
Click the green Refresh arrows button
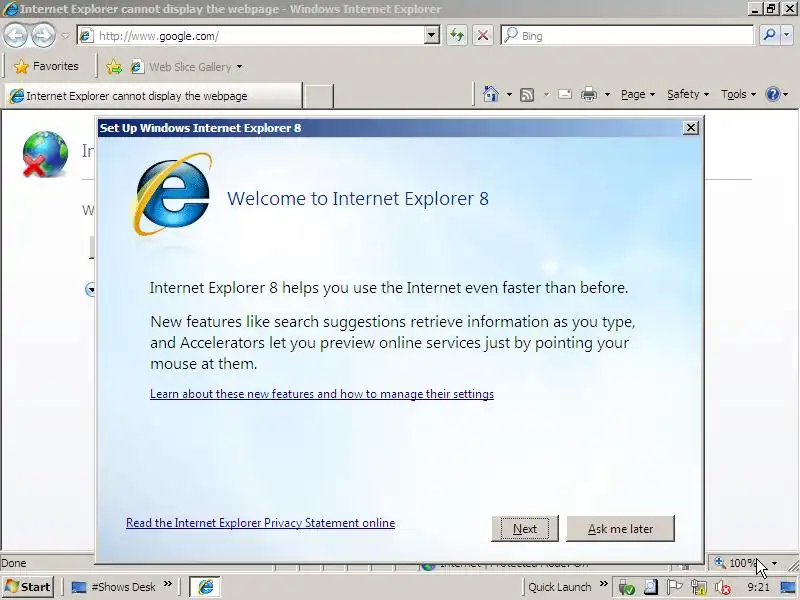point(457,36)
